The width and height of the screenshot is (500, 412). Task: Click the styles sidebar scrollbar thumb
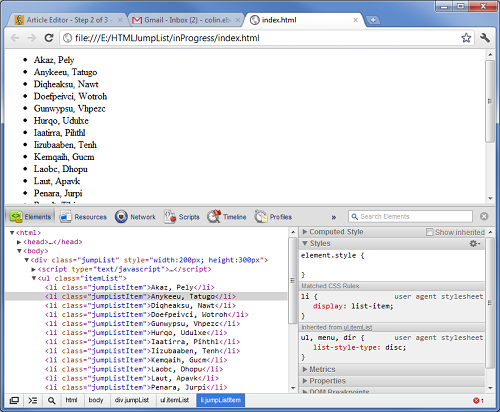pos(490,303)
